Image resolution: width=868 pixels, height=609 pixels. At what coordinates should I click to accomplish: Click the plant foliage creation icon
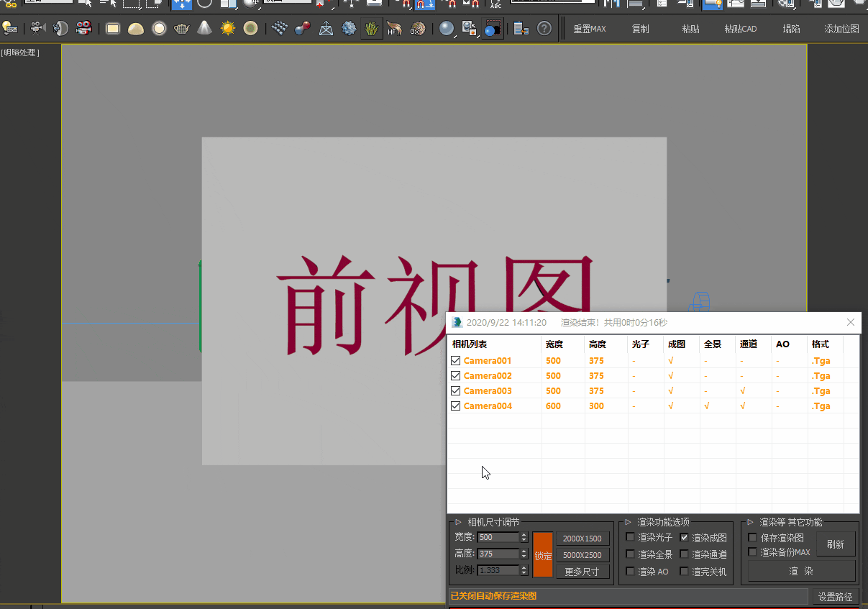click(371, 28)
